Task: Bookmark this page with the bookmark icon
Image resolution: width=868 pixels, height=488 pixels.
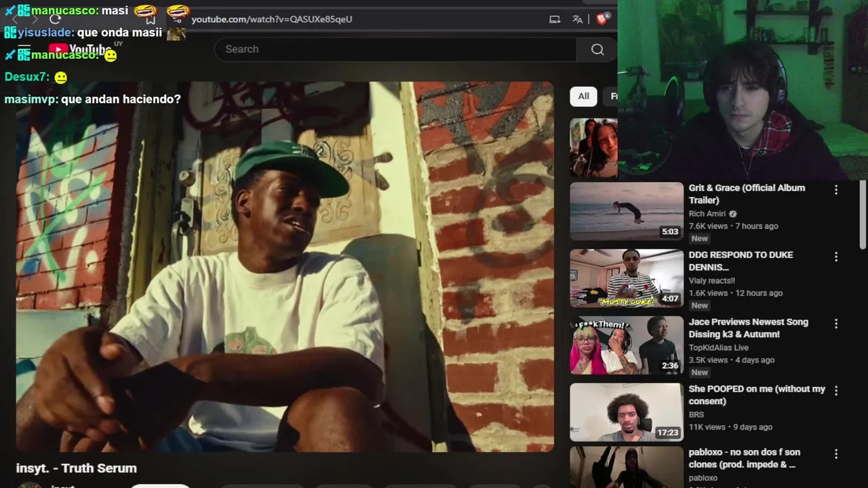Action: tap(151, 19)
